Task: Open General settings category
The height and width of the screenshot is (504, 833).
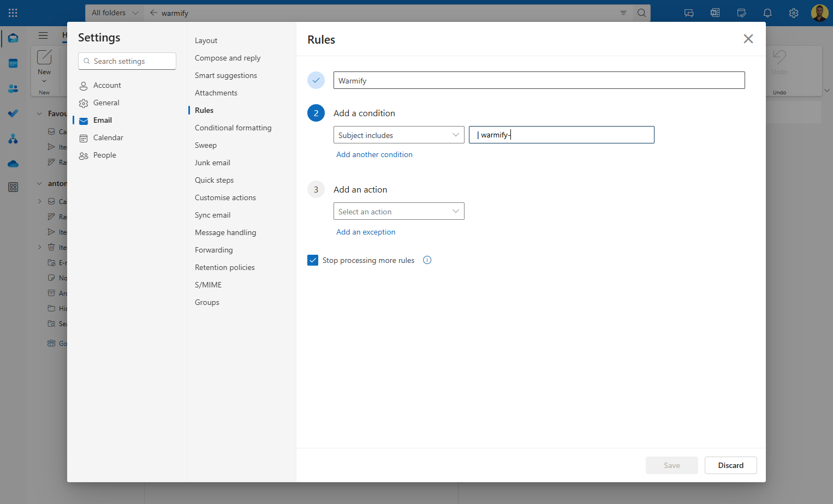Action: 106,103
